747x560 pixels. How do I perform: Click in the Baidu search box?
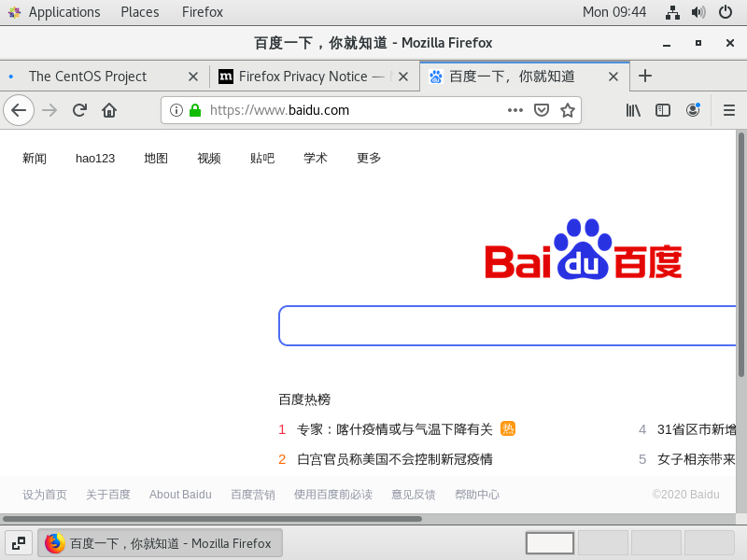pos(507,326)
